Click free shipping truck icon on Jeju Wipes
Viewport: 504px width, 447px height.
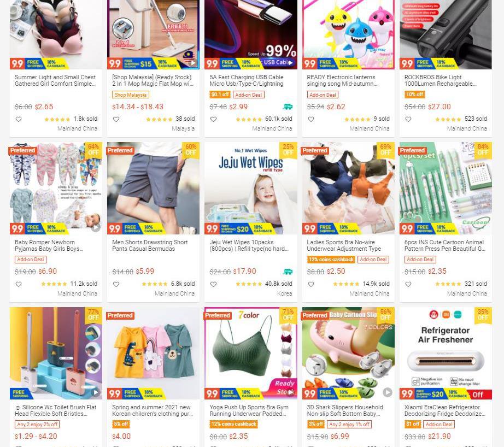288,272
